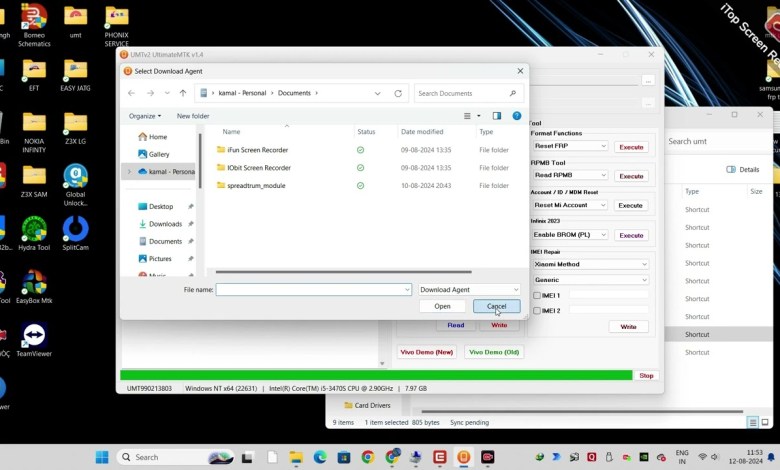
Task: Open the umt desktop folder
Action: 75,21
